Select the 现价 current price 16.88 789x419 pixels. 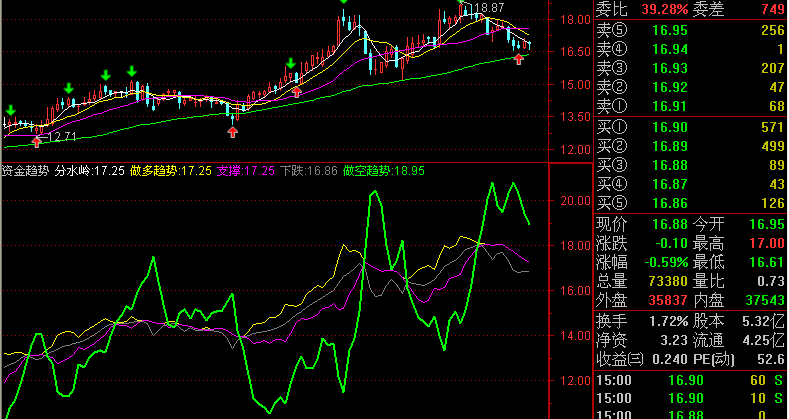click(x=670, y=224)
